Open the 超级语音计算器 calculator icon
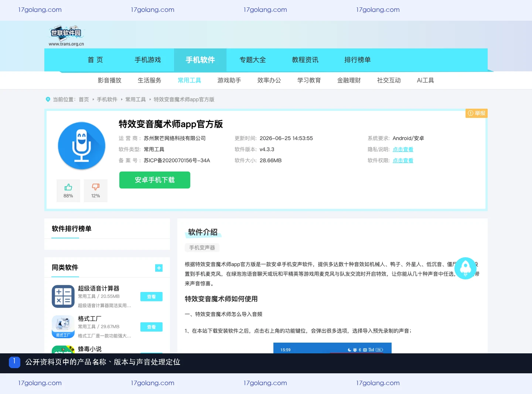 pyautogui.click(x=63, y=296)
